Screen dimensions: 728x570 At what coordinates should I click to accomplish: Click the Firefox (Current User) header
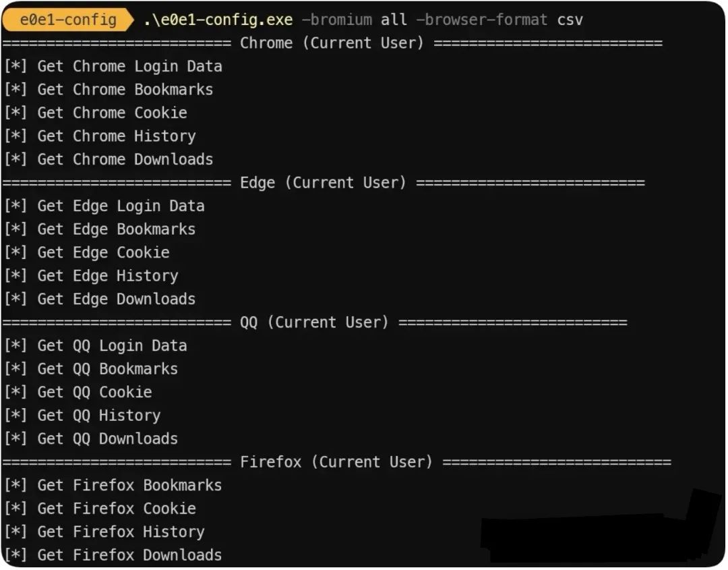coord(336,462)
